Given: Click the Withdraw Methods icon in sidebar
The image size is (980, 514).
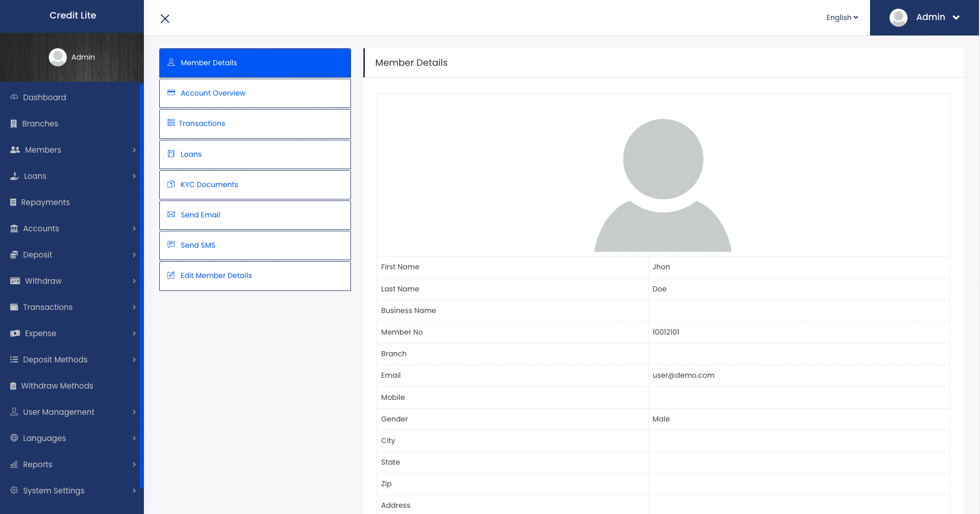Looking at the screenshot, I should tap(14, 385).
